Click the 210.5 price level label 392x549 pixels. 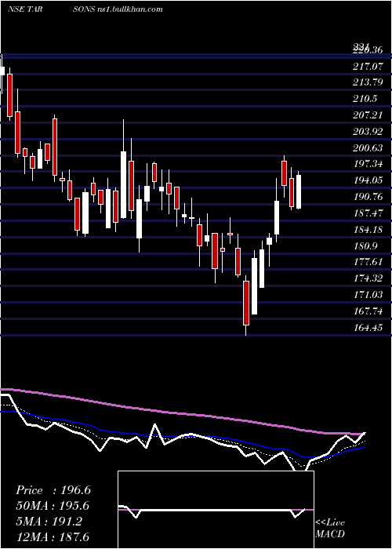(365, 99)
